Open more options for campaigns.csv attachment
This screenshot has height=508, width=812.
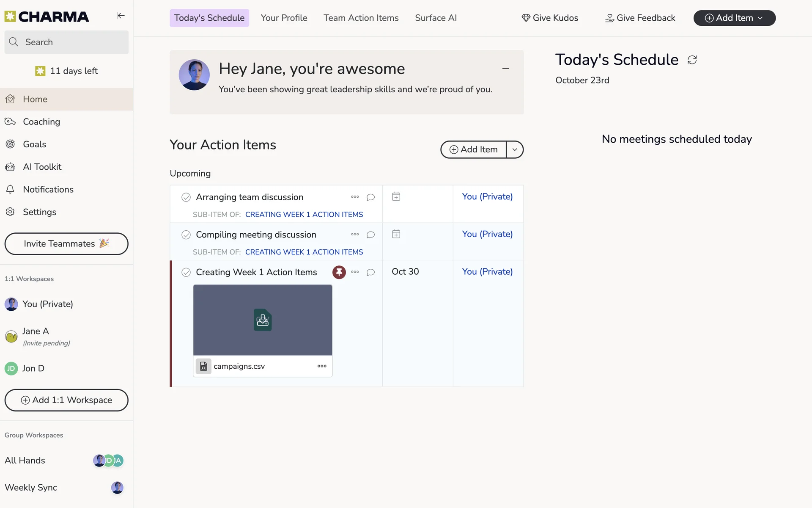[322, 366]
